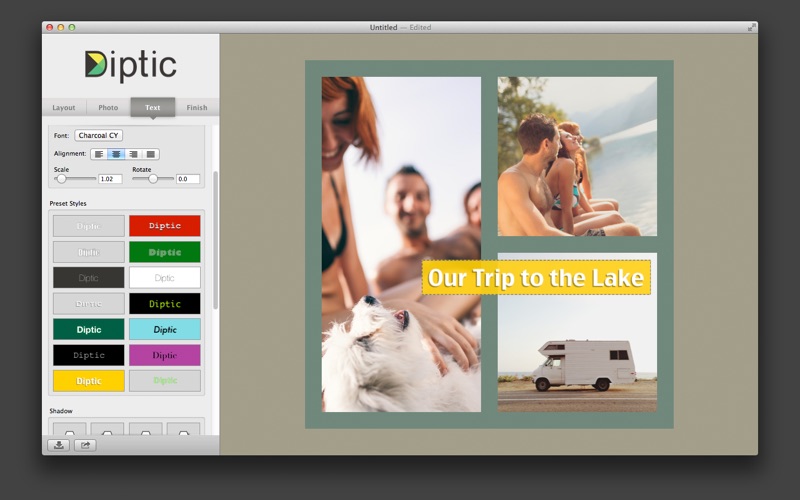Apply the red Diptic preset style

click(165, 226)
